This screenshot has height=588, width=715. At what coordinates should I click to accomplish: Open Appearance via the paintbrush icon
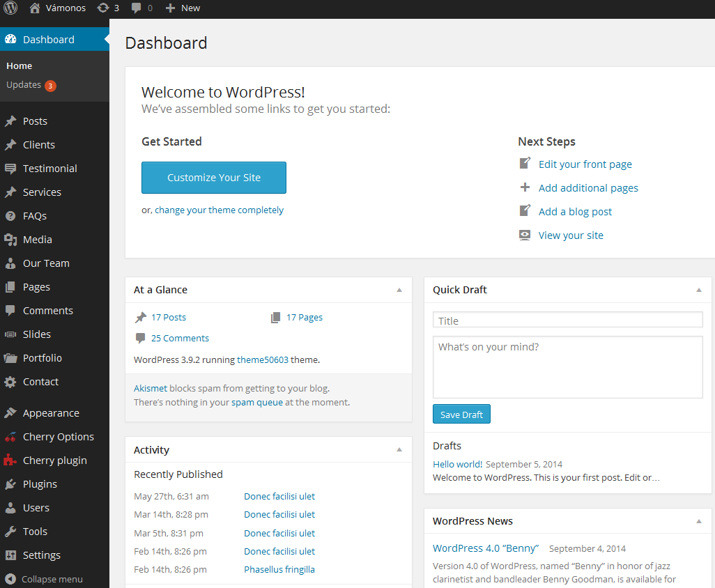(10, 412)
